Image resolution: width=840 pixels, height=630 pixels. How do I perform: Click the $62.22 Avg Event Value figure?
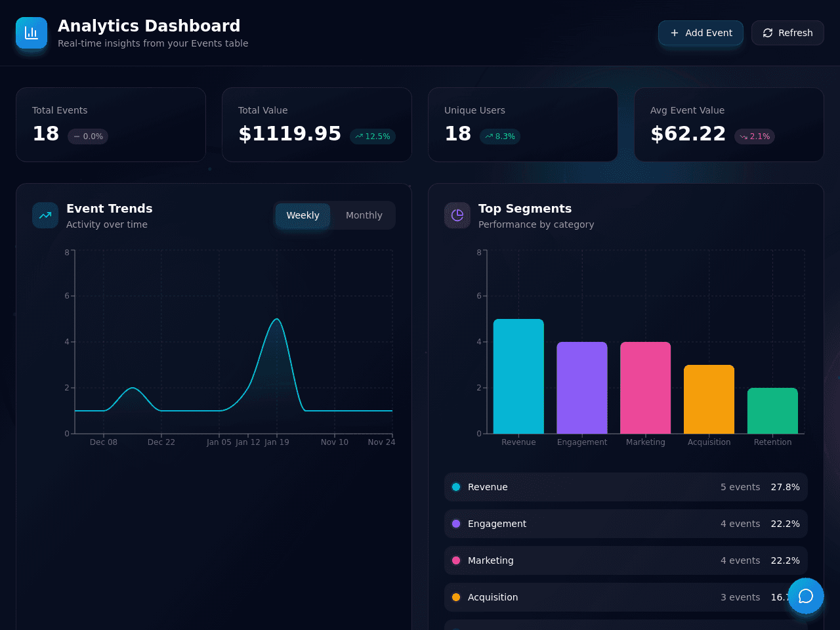(x=688, y=134)
